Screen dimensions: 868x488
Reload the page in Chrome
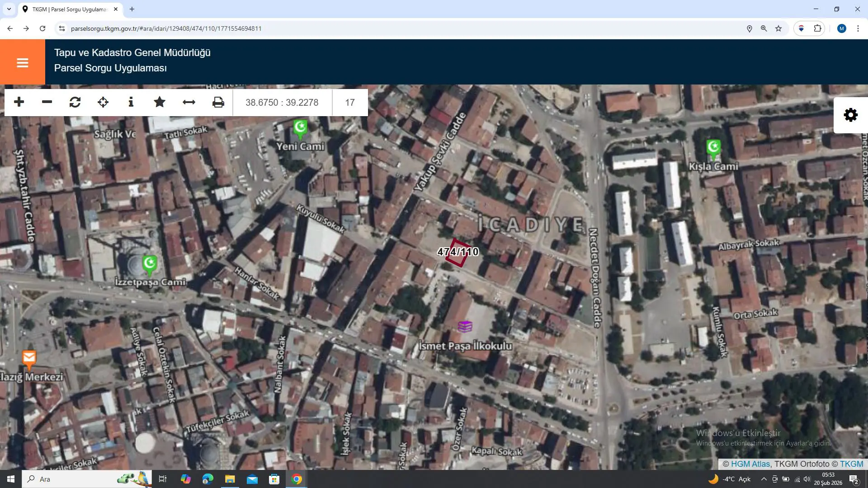(x=42, y=28)
